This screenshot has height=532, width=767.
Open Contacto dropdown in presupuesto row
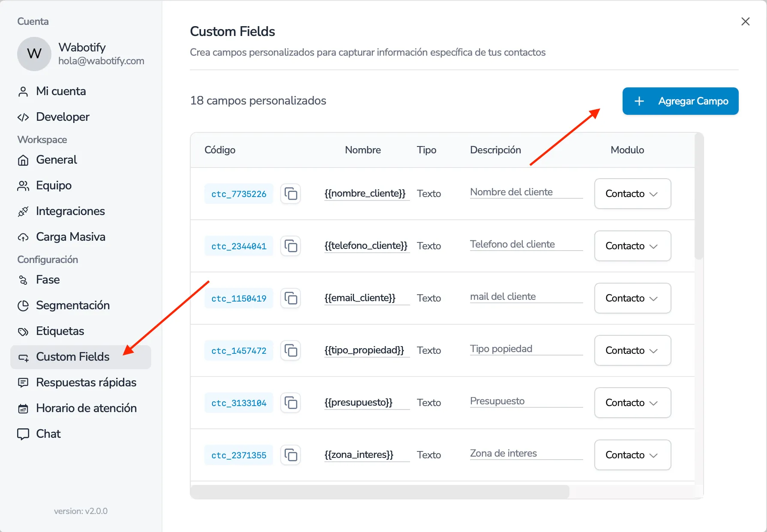click(632, 403)
